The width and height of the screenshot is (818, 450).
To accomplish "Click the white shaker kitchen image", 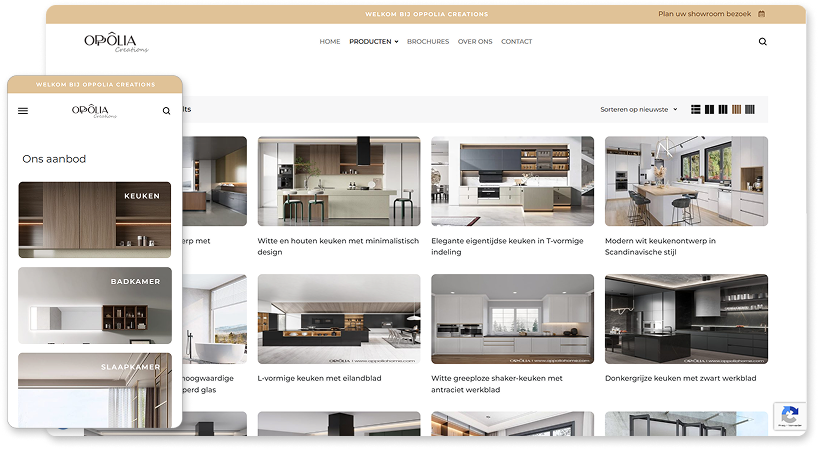I will 512,319.
